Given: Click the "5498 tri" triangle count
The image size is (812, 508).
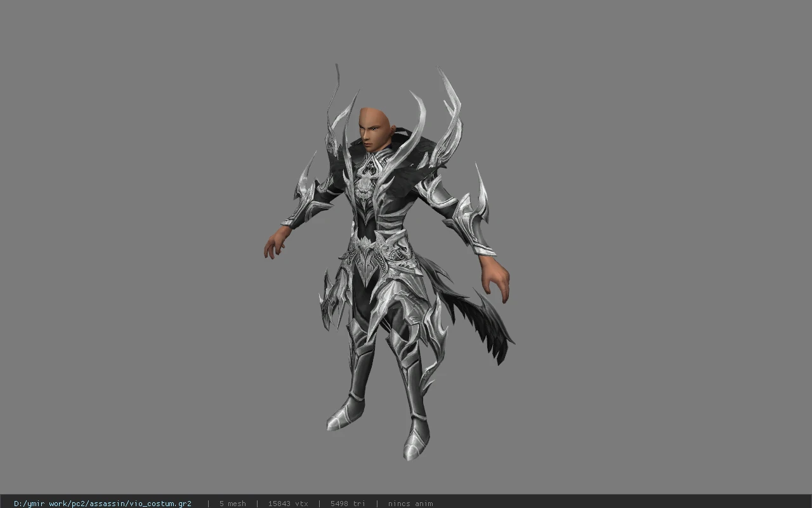Looking at the screenshot, I should (347, 504).
